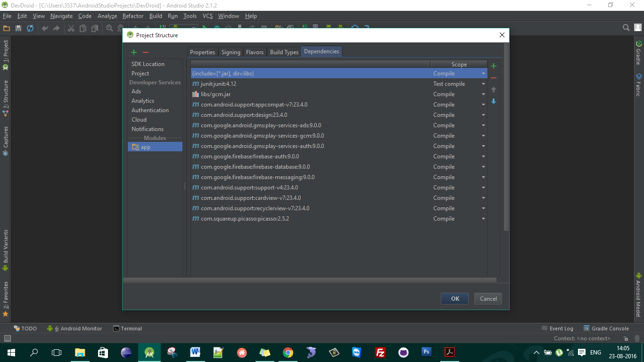Open the Terminal tool window
Viewport: 644px width, 362px height.
[x=127, y=329]
